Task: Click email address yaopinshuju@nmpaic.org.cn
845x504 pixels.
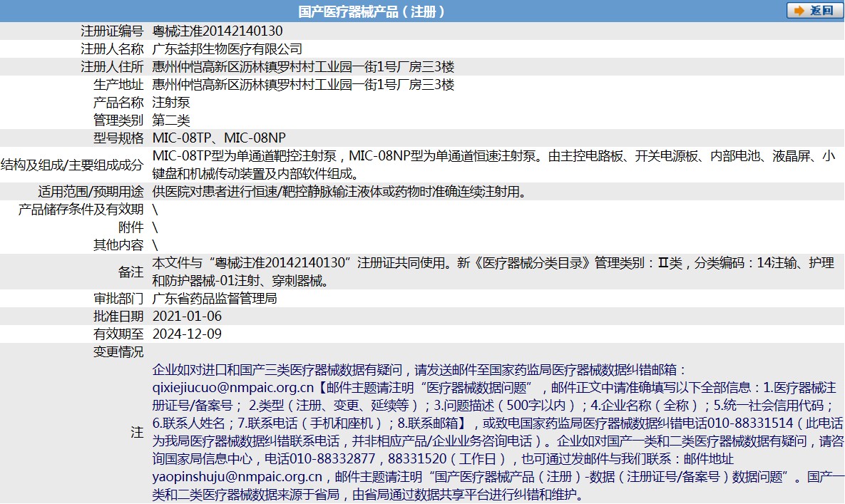Action: pos(237,476)
